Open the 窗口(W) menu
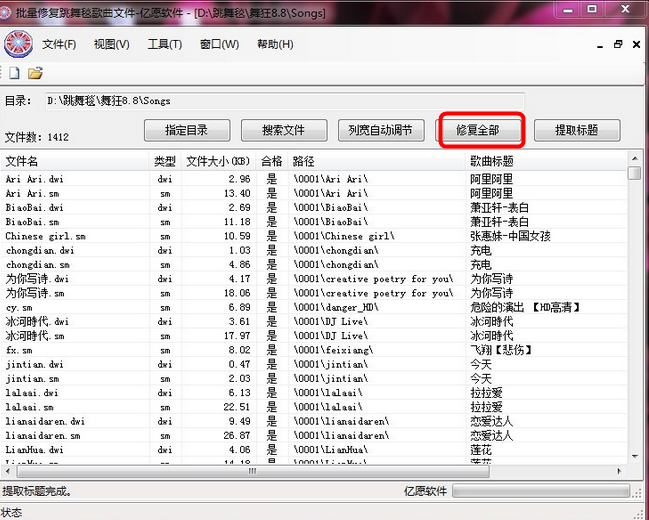649x520 pixels. pyautogui.click(x=219, y=44)
